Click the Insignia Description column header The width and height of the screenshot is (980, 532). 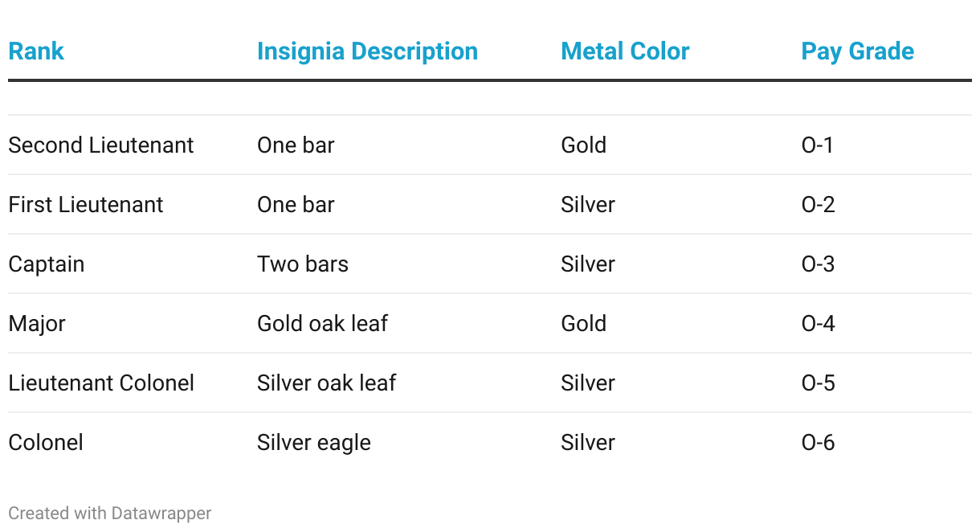367,51
